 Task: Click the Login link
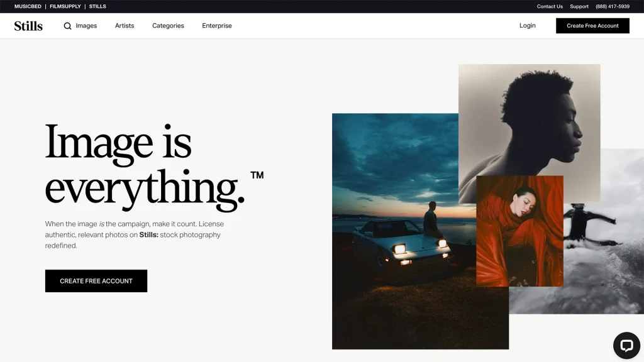[x=527, y=26]
